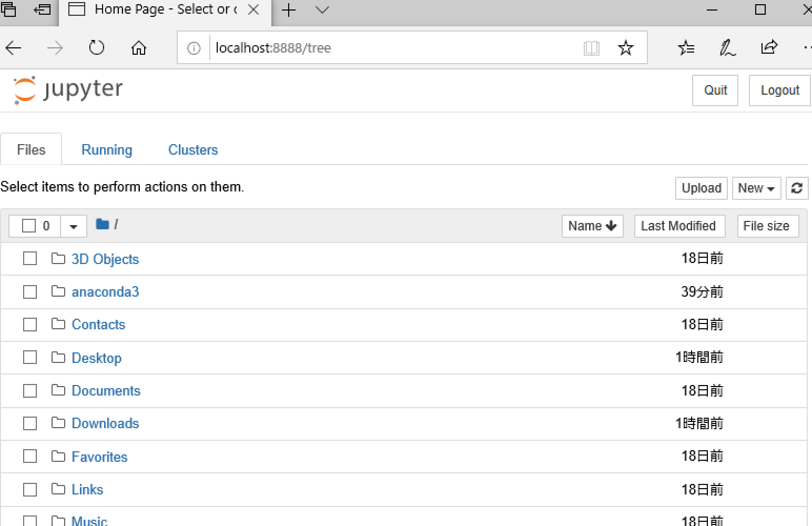Toggle the select-all items checkbox
This screenshot has width=812, height=526.
[x=29, y=226]
